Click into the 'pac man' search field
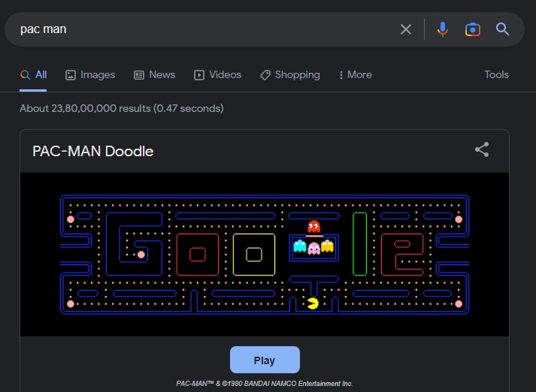This screenshot has height=392, width=536. [x=205, y=29]
